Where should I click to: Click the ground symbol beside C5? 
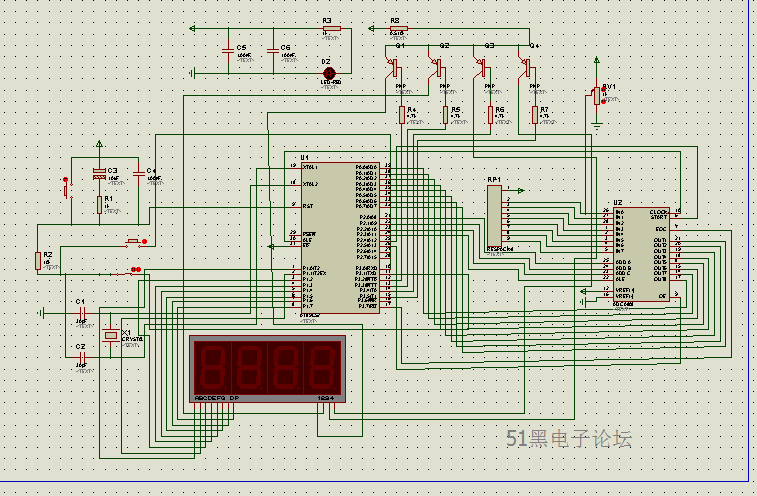point(193,73)
